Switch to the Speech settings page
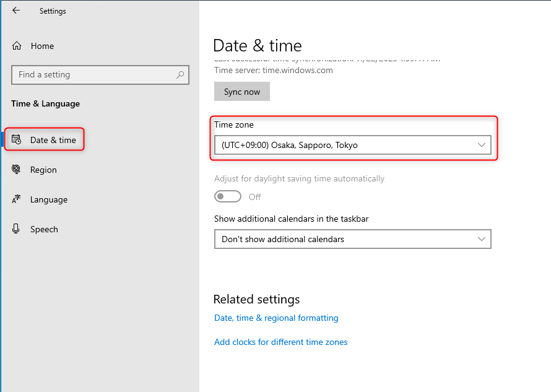 point(44,229)
